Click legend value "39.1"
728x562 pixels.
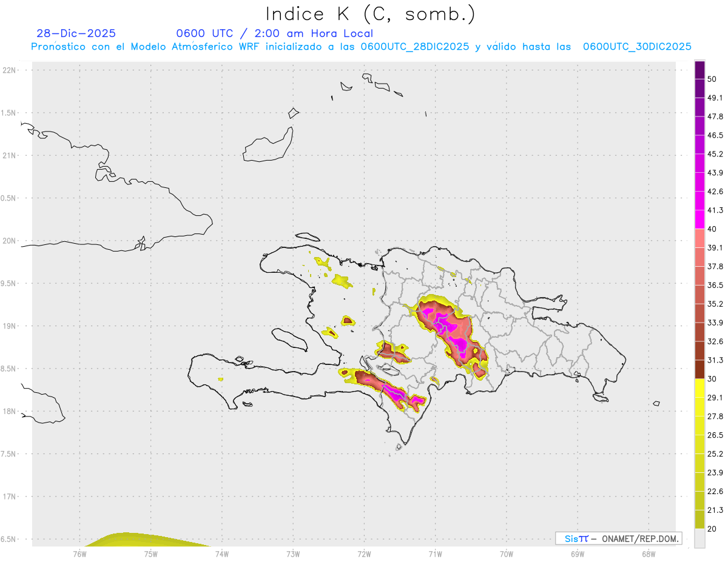click(x=715, y=248)
